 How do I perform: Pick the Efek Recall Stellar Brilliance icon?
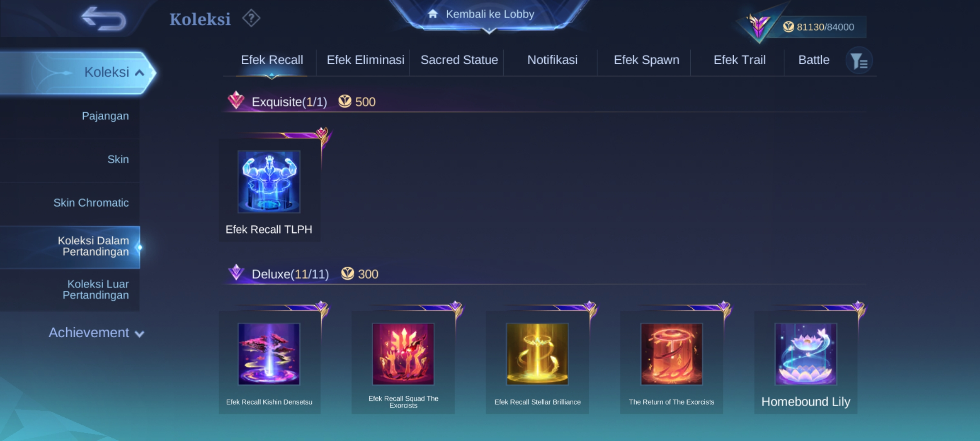(537, 354)
